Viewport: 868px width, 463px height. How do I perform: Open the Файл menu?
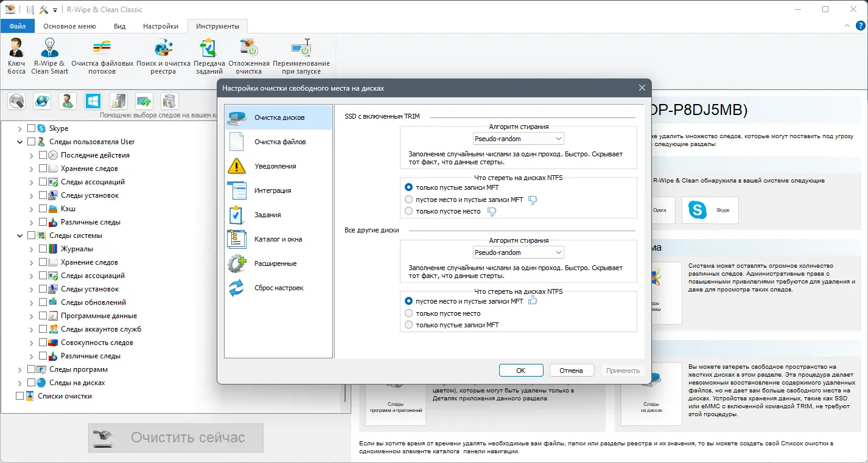click(x=18, y=26)
